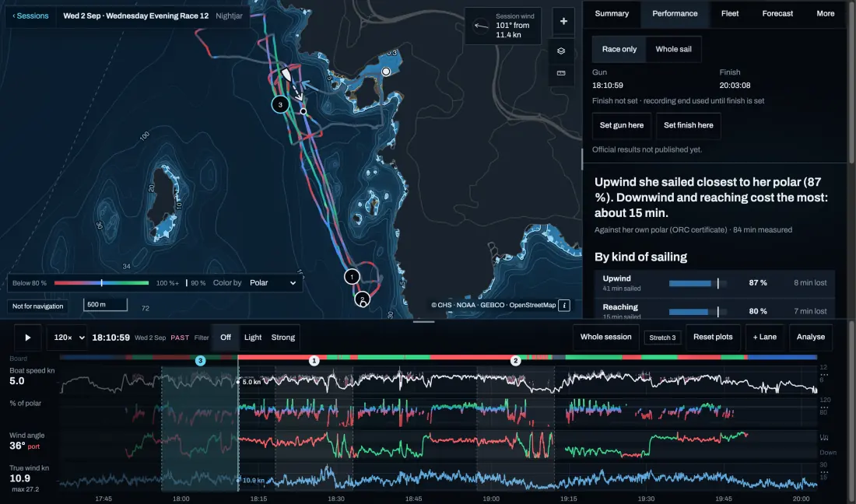Click the Reaching 80 % performance bar

pos(698,311)
